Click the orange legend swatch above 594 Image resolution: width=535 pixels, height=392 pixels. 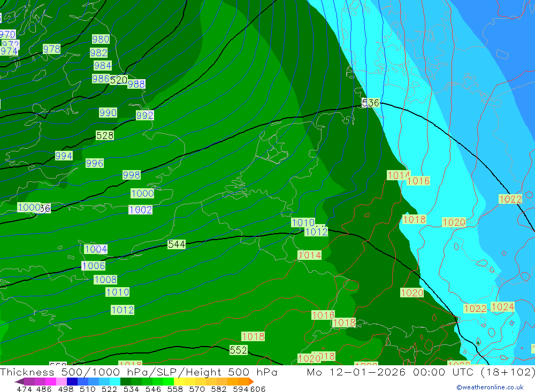(243, 381)
